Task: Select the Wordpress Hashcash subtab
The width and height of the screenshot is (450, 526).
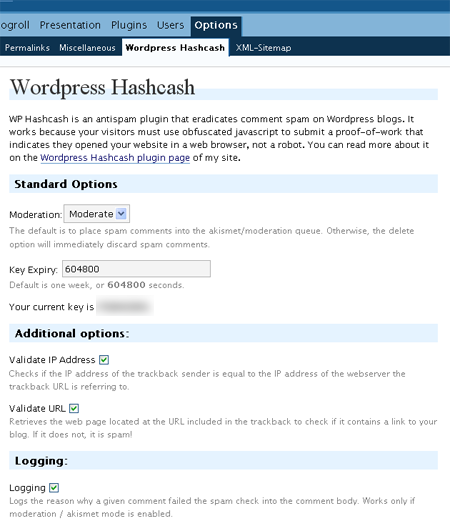Action: pyautogui.click(x=175, y=48)
